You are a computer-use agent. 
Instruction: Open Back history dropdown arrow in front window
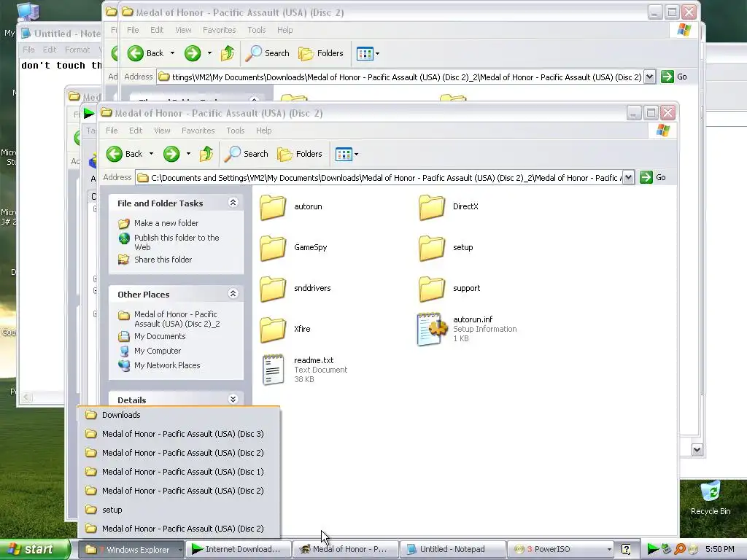[152, 154]
